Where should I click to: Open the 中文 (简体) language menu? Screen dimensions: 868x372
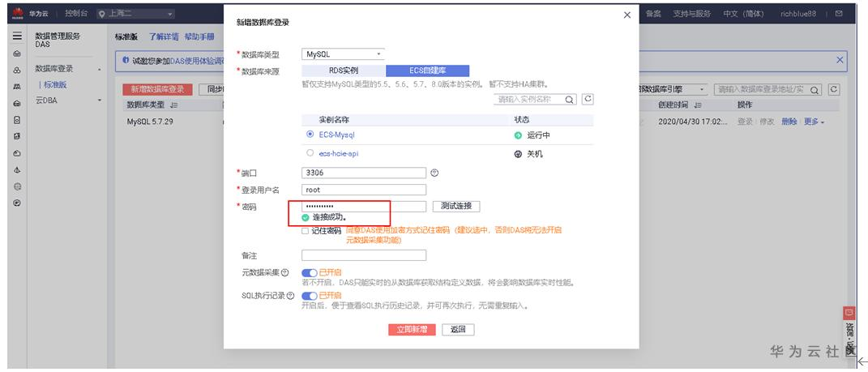(x=743, y=14)
